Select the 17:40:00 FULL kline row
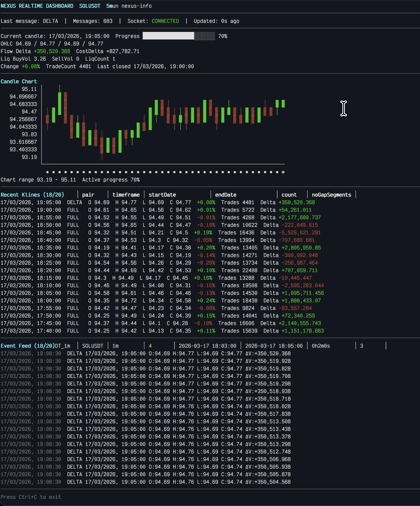420x506 pixels. (162, 331)
